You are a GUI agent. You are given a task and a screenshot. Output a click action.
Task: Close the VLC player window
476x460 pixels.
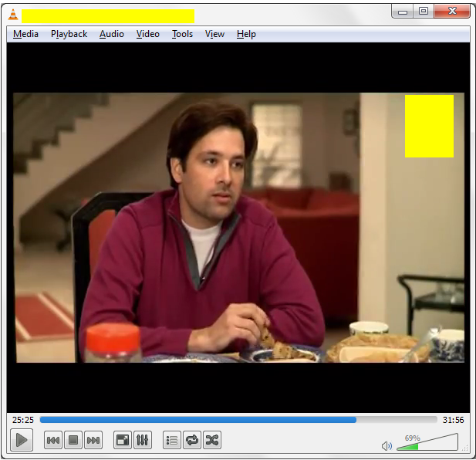click(x=452, y=12)
